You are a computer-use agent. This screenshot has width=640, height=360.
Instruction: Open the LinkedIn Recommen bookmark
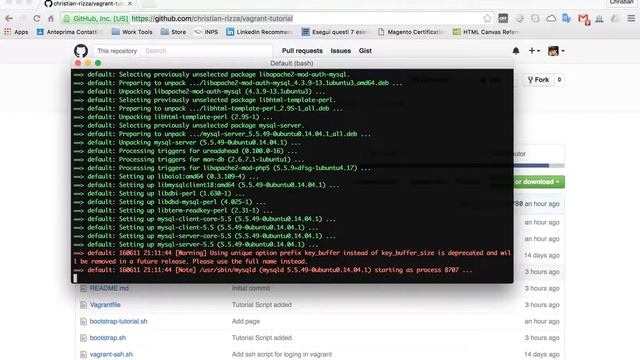click(259, 32)
